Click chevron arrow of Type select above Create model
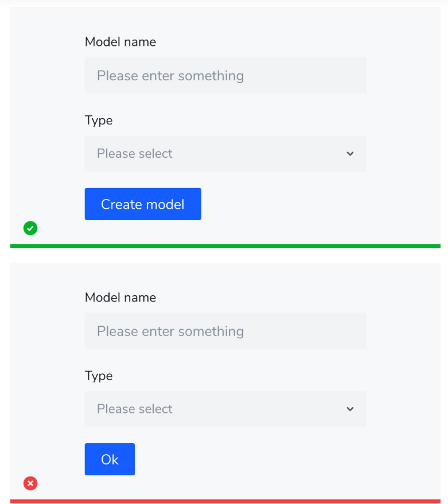The image size is (448, 504). [x=350, y=154]
